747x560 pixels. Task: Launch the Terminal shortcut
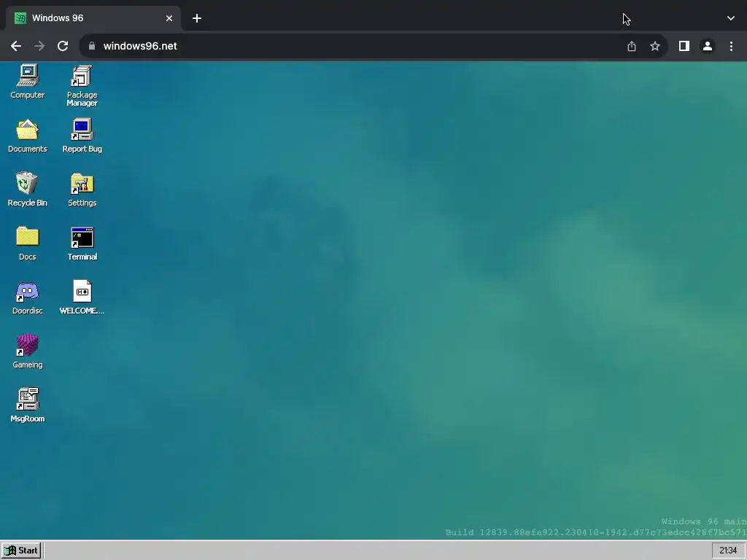tap(82, 244)
